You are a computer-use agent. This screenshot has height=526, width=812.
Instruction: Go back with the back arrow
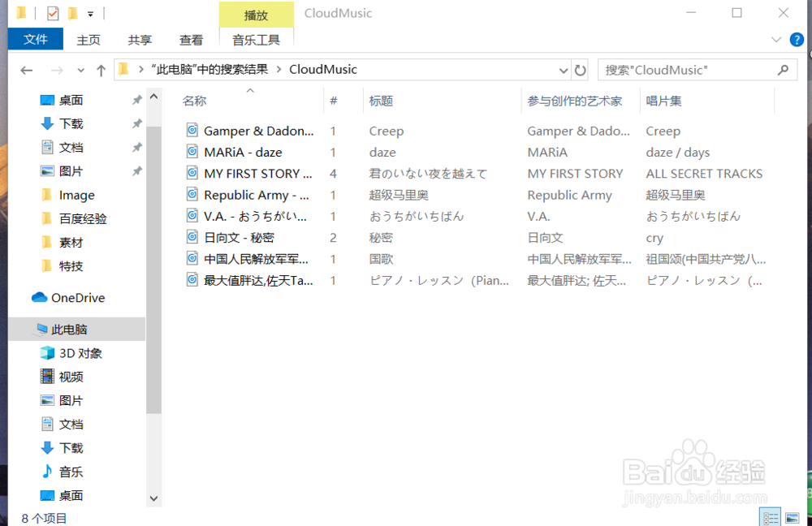[27, 70]
